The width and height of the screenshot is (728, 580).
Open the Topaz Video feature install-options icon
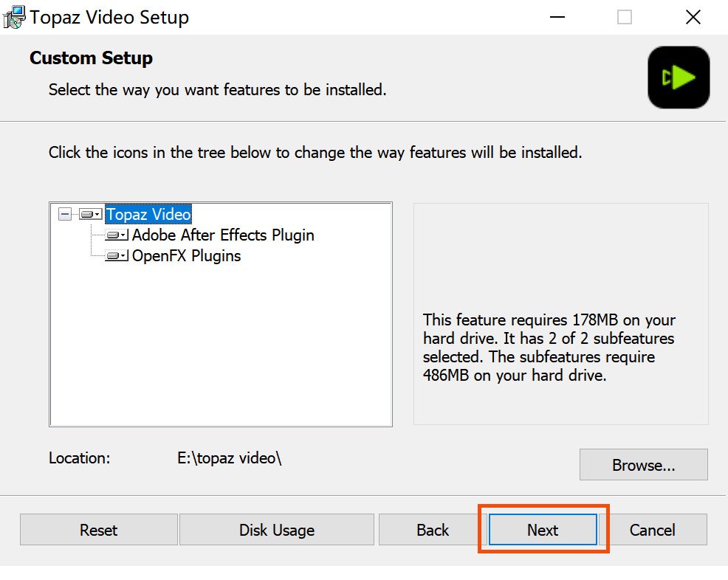[91, 215]
